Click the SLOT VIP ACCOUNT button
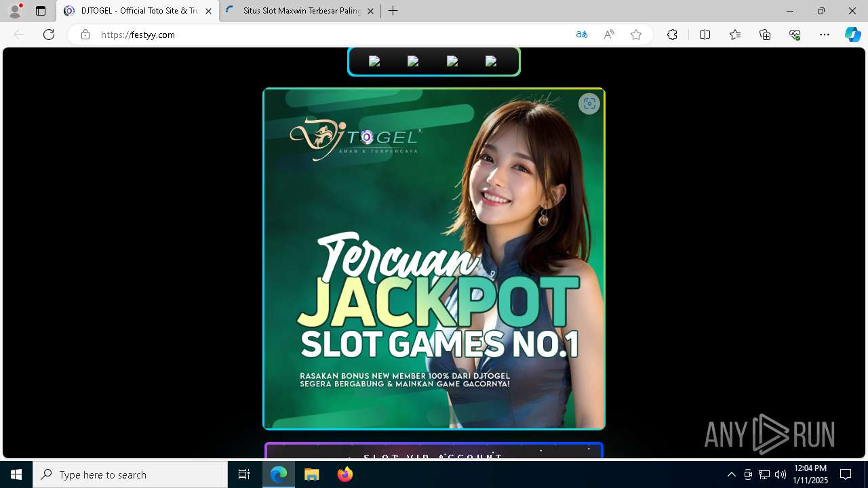This screenshot has height=488, width=868. click(x=434, y=451)
